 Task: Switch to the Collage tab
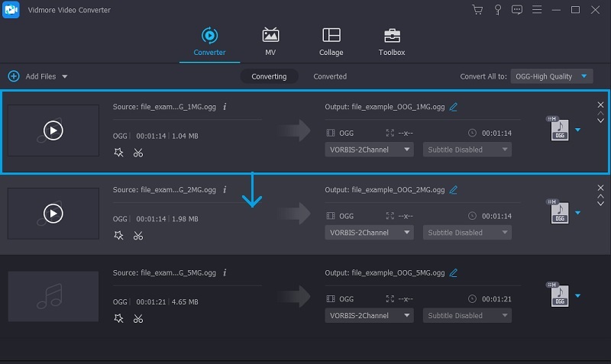tap(331, 43)
